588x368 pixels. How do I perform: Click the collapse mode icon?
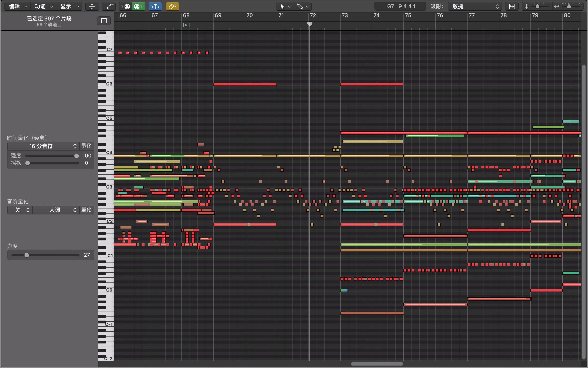(92, 6)
